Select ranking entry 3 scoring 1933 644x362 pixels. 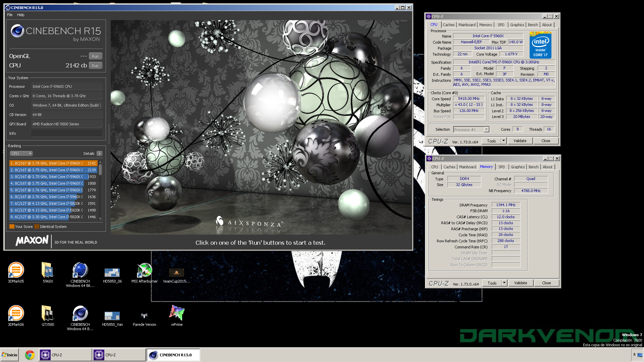pyautogui.click(x=53, y=177)
